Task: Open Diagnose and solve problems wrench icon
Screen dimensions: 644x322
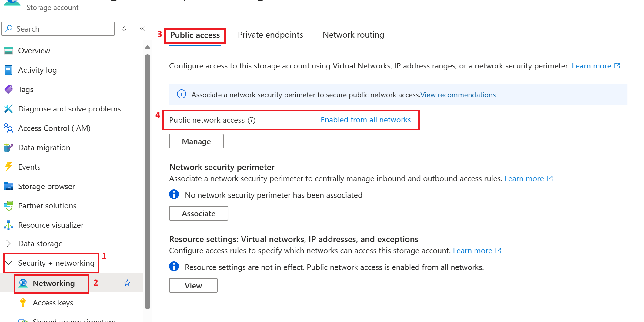Action: (8, 109)
